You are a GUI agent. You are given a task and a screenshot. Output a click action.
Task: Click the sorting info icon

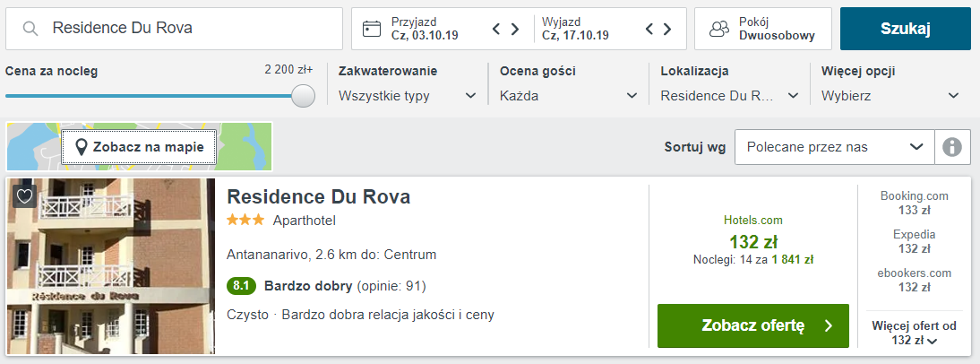(953, 147)
